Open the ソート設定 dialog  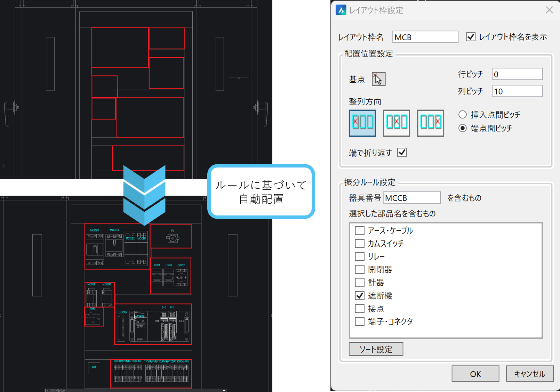(375, 349)
